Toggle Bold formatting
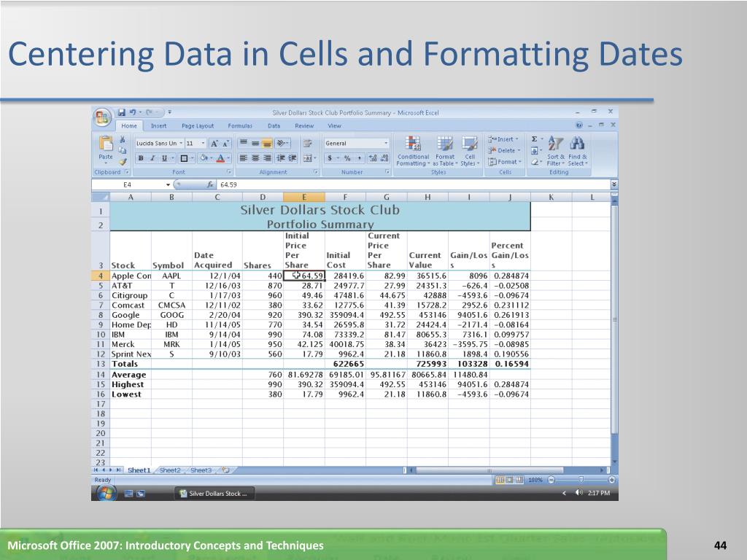The height and width of the screenshot is (560, 747). click(x=141, y=158)
